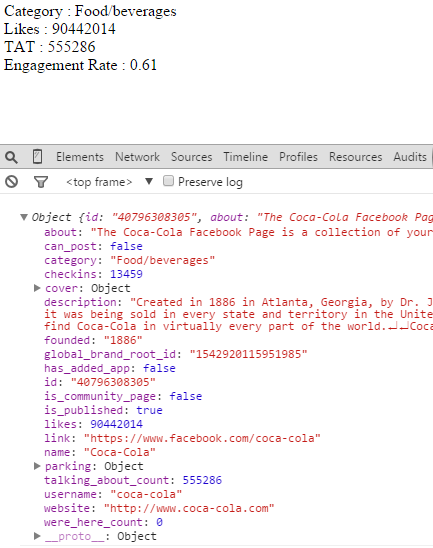Open the Timeline tab

pos(246,157)
